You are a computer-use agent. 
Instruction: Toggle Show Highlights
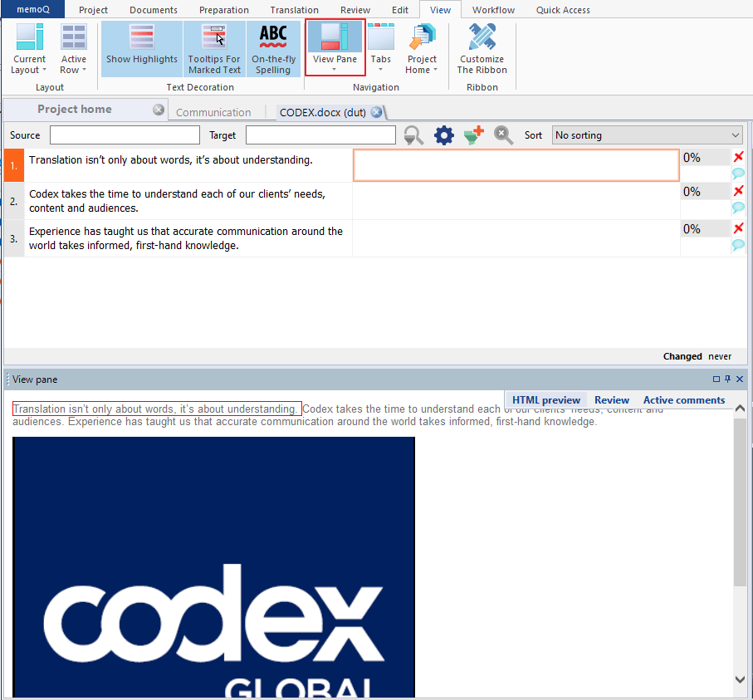[141, 47]
